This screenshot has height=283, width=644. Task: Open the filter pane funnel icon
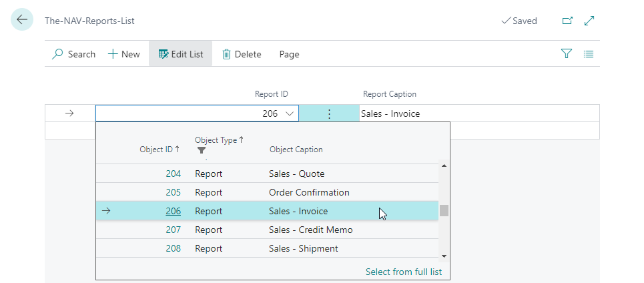point(567,54)
